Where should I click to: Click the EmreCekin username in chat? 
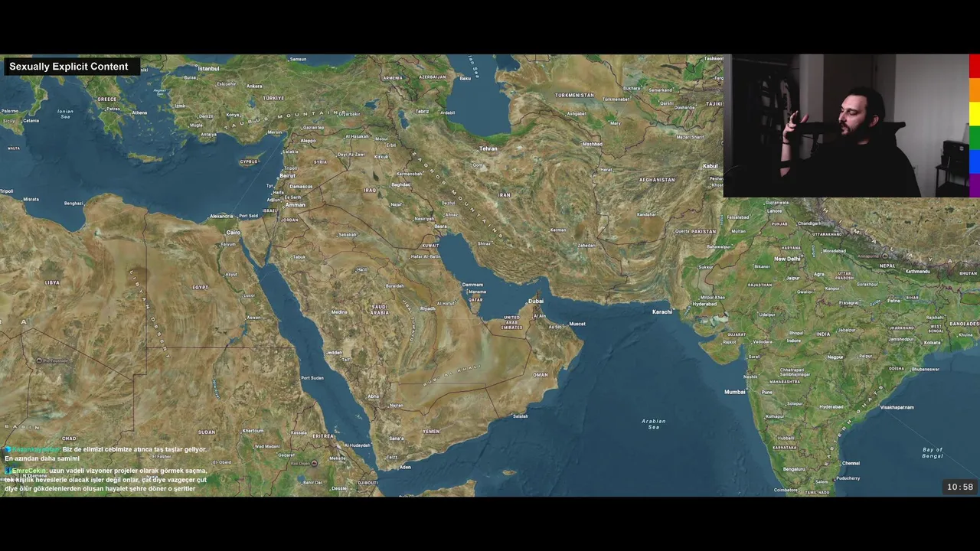click(x=29, y=471)
